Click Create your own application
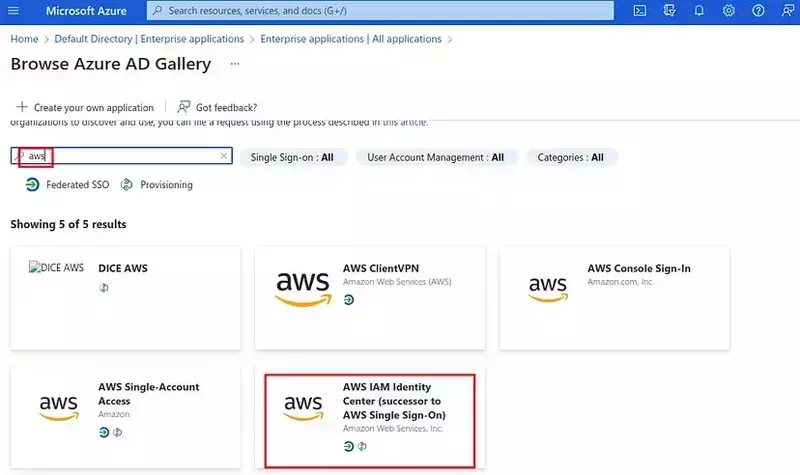The width and height of the screenshot is (800, 475). tap(85, 107)
